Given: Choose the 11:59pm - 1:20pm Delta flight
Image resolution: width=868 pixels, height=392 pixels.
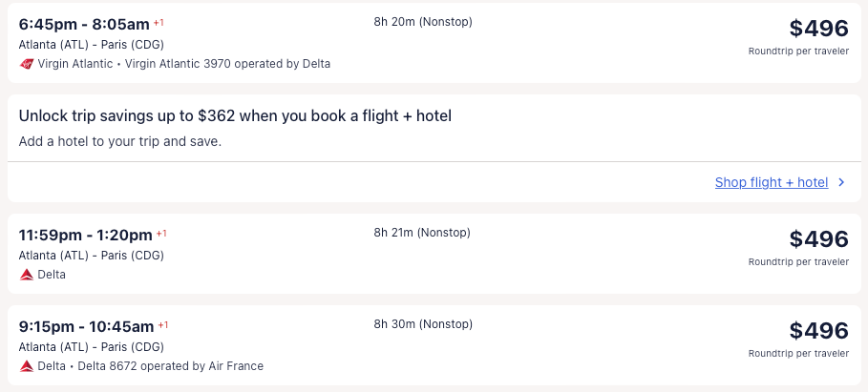Looking at the screenshot, I should pyautogui.click(x=86, y=235).
